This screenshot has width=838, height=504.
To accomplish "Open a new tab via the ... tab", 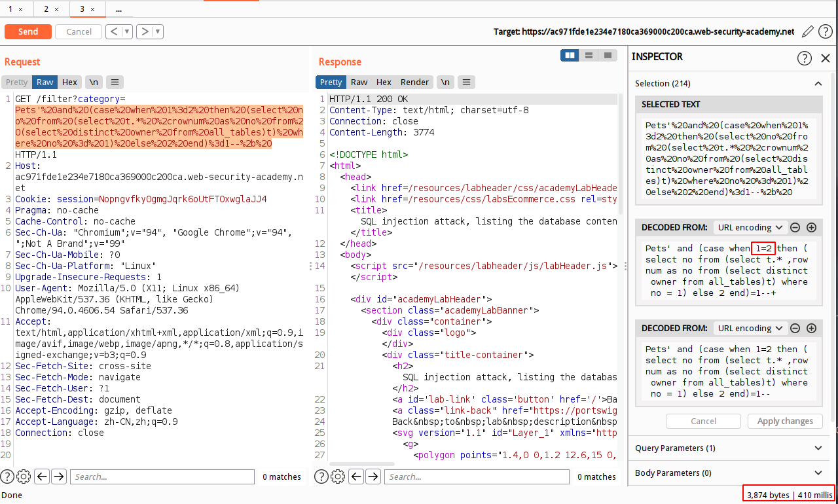I will click(118, 9).
